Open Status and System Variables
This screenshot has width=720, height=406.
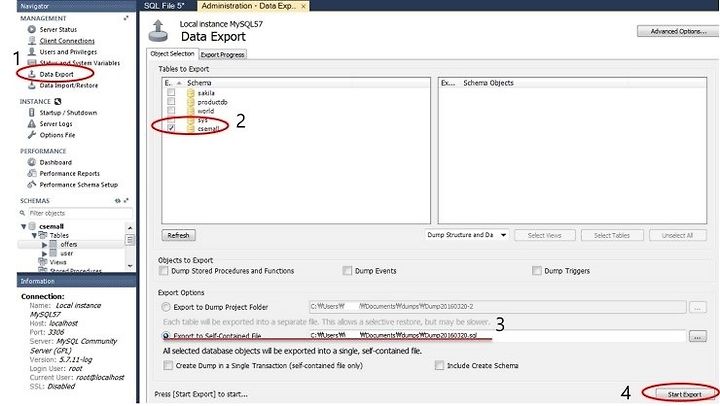coord(79,63)
